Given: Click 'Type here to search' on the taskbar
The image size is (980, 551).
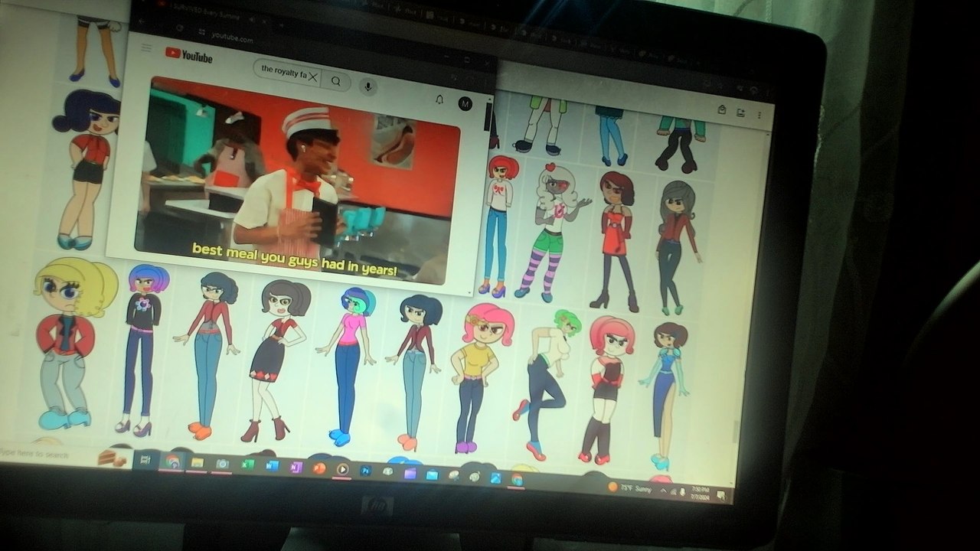Looking at the screenshot, I should [x=34, y=454].
